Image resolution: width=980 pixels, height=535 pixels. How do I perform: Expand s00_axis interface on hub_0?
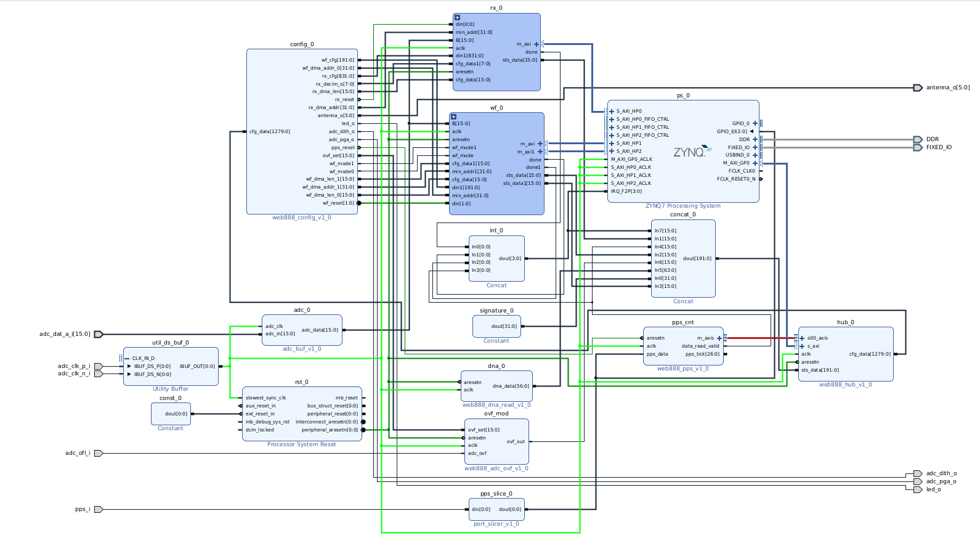(802, 338)
